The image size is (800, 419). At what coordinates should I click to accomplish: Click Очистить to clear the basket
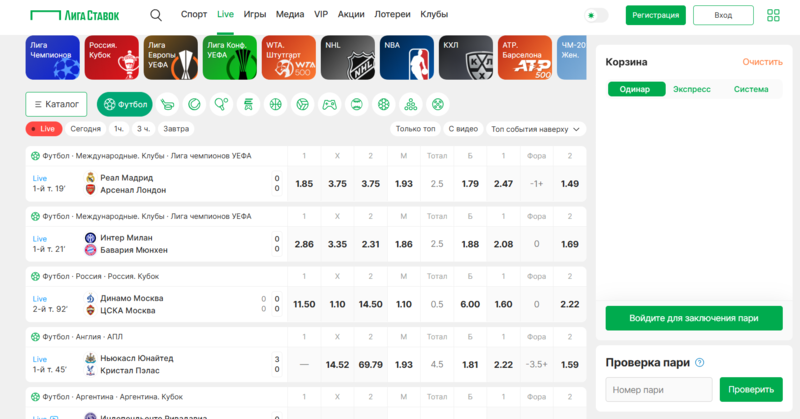click(761, 62)
